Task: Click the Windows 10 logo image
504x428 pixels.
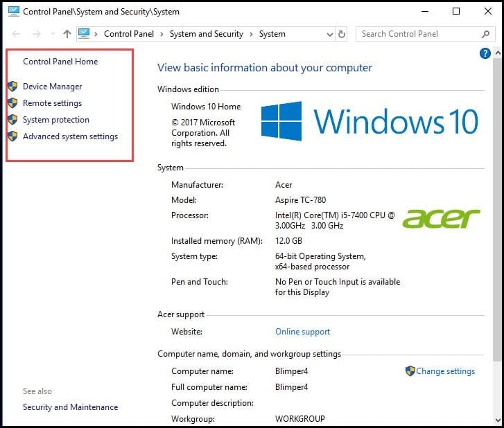Action: point(370,121)
